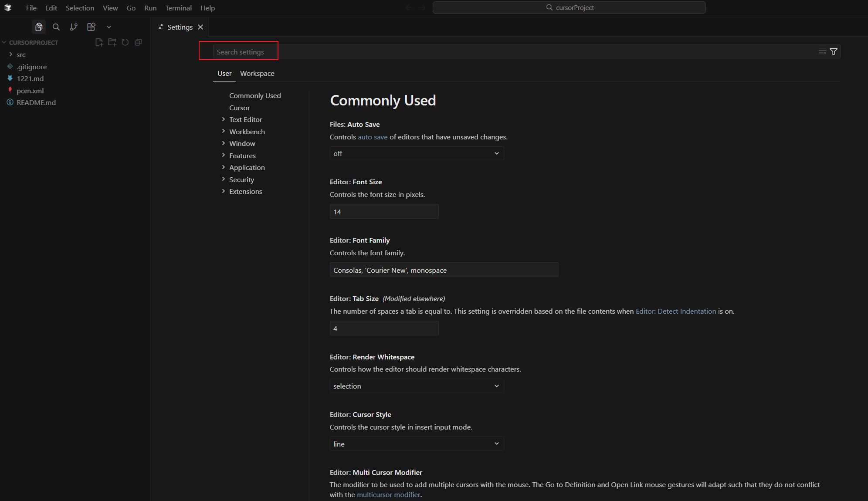Refresh the explorer file list
The width and height of the screenshot is (868, 501).
[x=125, y=42]
